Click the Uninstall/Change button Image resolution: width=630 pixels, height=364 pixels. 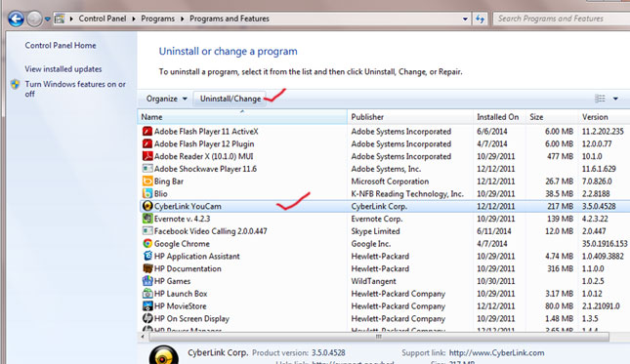click(x=231, y=99)
